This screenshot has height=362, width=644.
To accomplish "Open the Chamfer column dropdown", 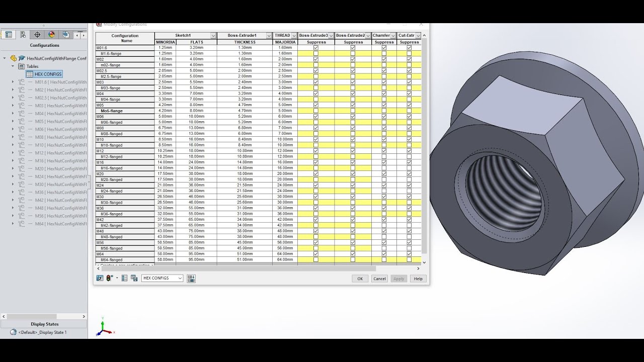I will [393, 36].
